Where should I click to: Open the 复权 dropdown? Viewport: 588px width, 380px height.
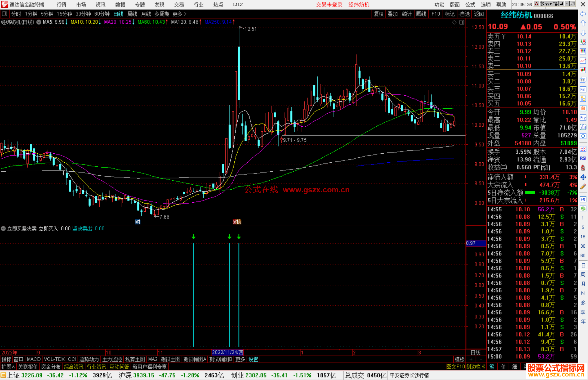(x=379, y=14)
